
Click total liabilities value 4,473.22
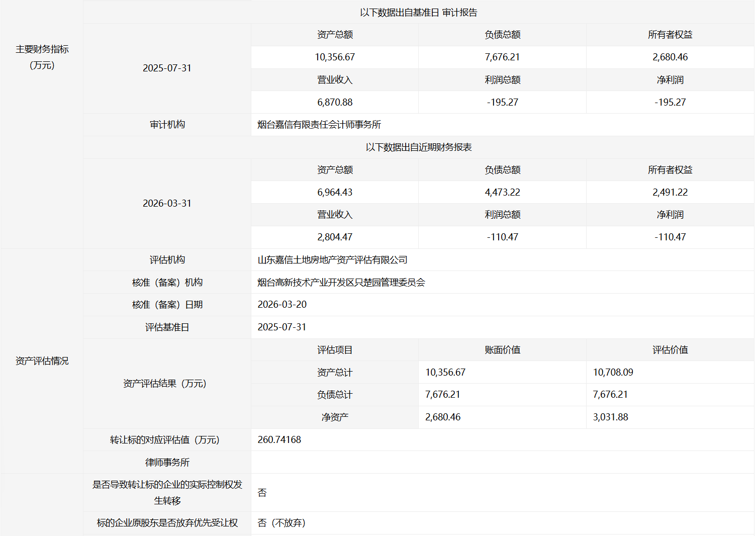point(502,193)
